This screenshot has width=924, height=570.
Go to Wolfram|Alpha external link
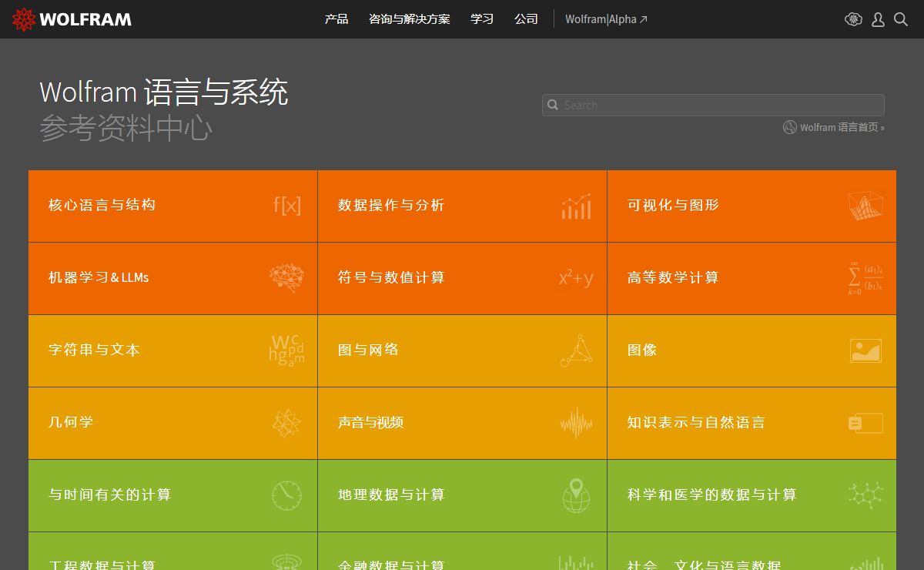click(x=606, y=19)
